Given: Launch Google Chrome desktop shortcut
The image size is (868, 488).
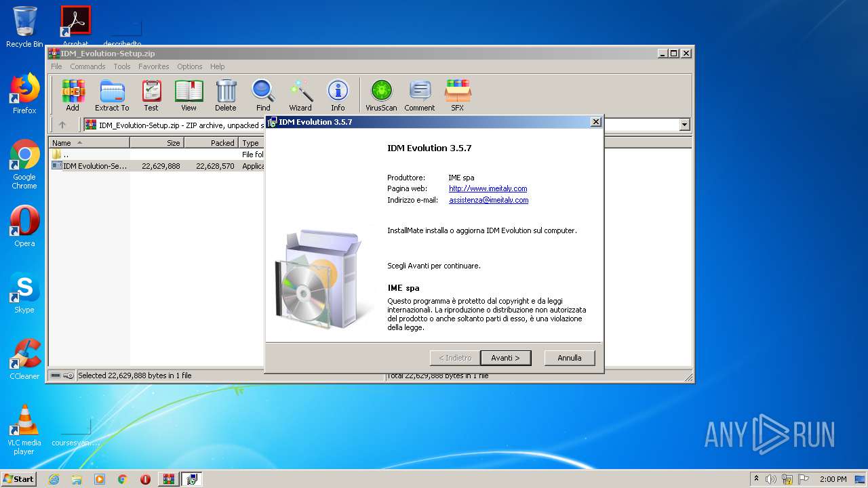Looking at the screenshot, I should (x=24, y=164).
